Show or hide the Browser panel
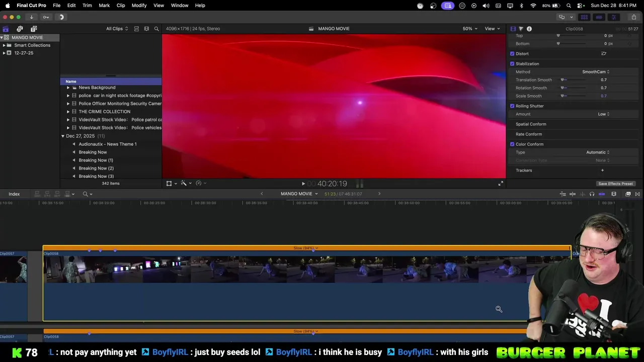Viewport: 644px width, 362px height. tap(584, 17)
